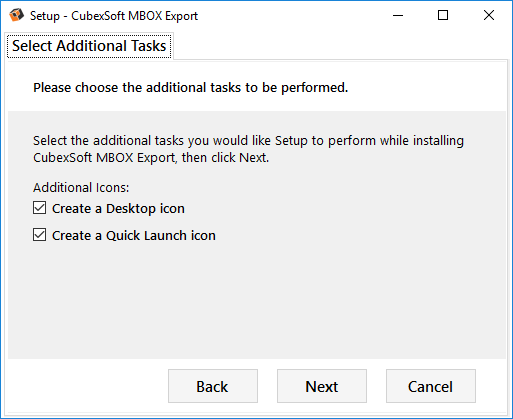Cancel the setup wizard
513x419 pixels.
click(431, 386)
